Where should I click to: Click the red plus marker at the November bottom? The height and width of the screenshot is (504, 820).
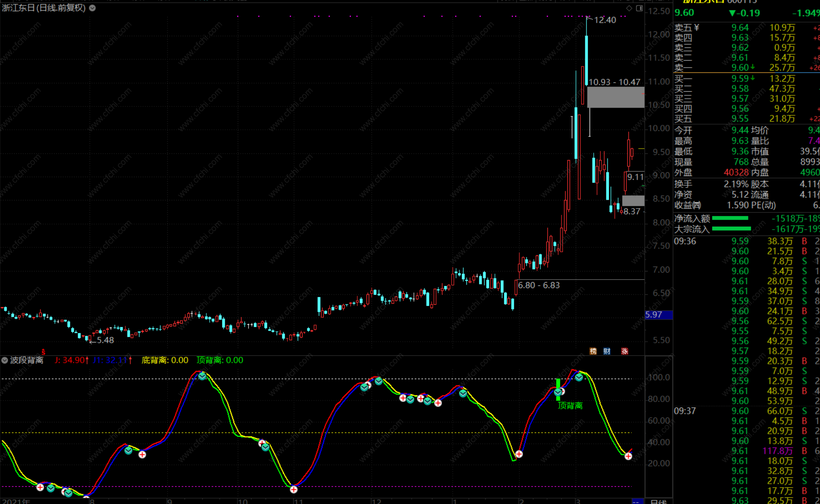point(293,490)
